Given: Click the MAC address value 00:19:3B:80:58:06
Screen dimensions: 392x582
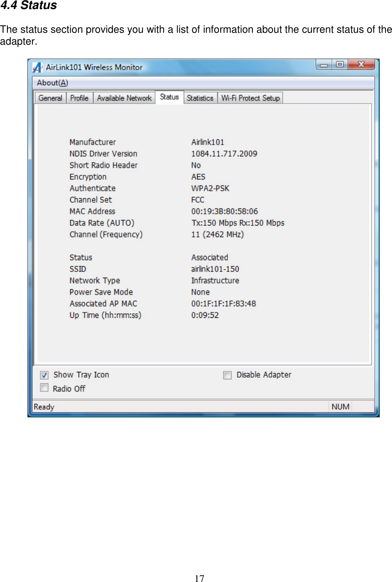Looking at the screenshot, I should tap(225, 211).
